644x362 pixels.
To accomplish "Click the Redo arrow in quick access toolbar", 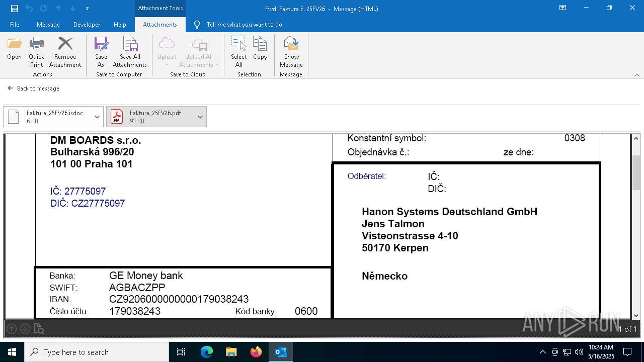I will tap(44, 8).
